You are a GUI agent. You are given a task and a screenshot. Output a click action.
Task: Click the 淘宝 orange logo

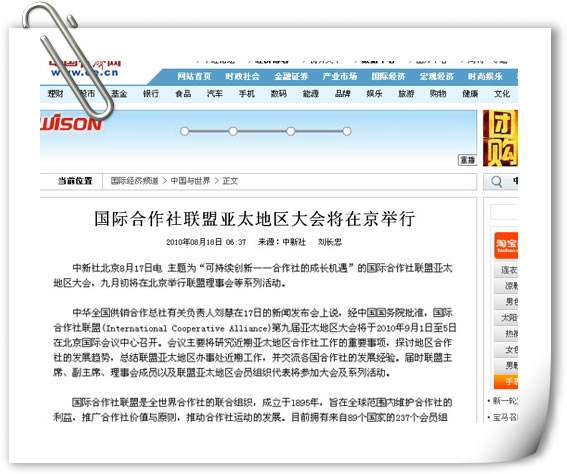click(506, 245)
